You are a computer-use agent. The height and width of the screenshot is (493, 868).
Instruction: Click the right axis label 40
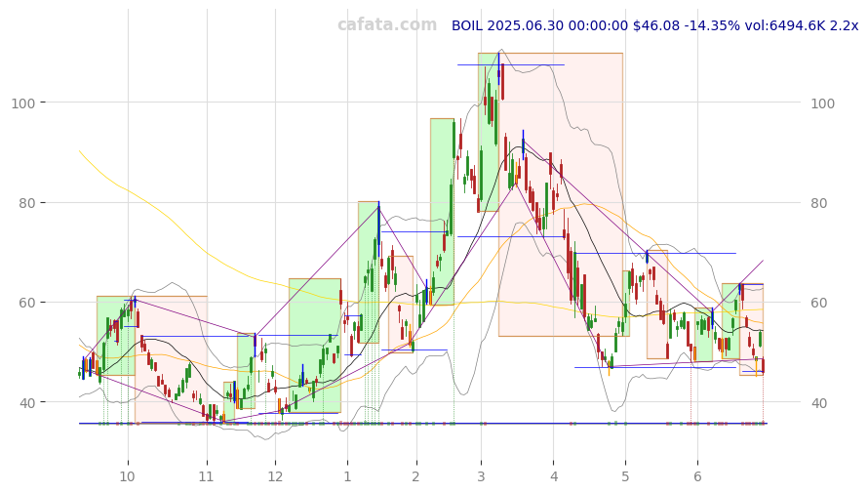click(x=818, y=403)
